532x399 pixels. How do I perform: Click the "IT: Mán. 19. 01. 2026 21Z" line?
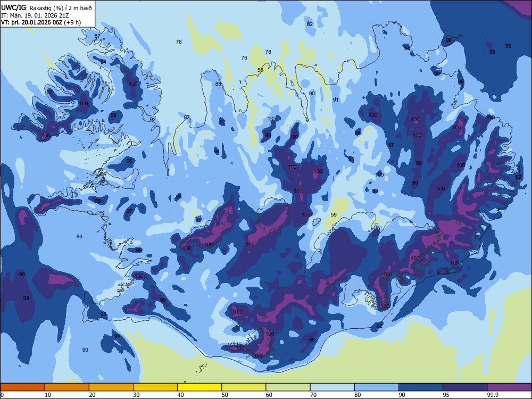[35, 15]
